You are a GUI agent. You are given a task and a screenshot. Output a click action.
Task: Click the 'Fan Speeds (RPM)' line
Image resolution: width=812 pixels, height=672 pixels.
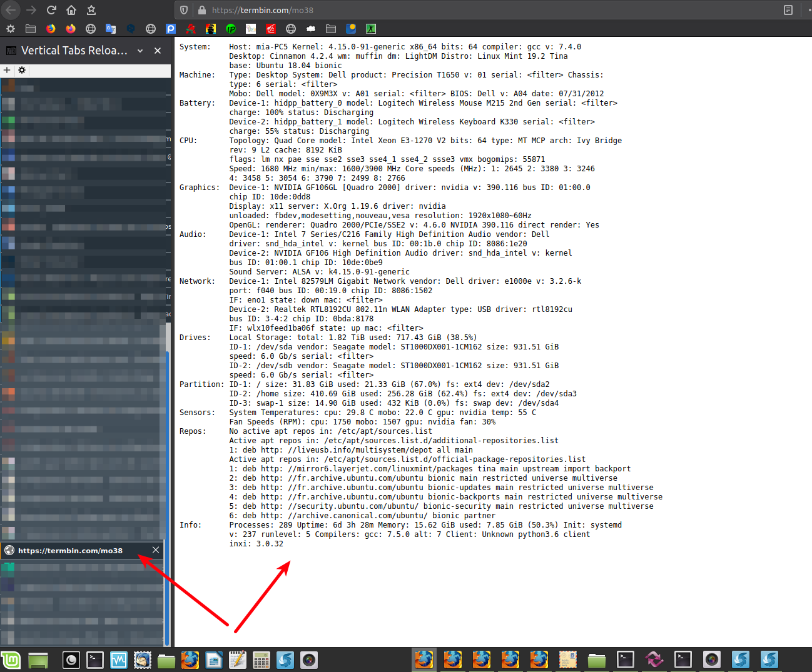[x=362, y=422]
